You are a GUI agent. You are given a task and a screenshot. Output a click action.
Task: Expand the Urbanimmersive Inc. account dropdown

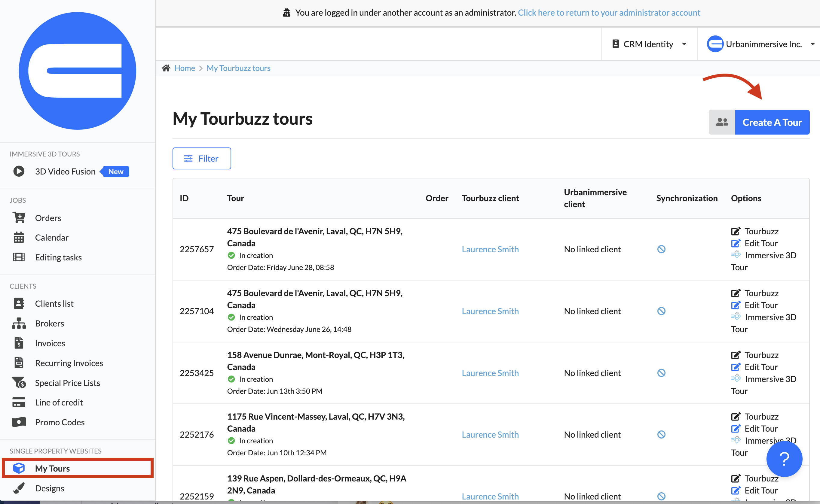[761, 44]
